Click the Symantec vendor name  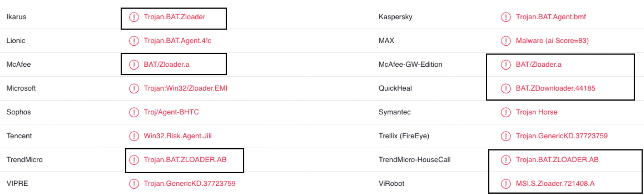[x=394, y=112]
